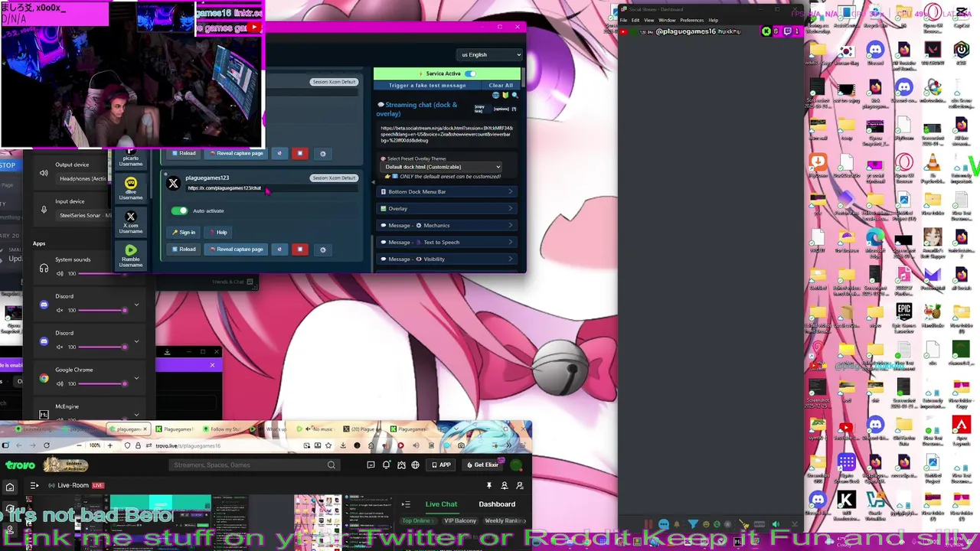Expand Message Mechanics section
The image size is (980, 551).
click(x=448, y=225)
